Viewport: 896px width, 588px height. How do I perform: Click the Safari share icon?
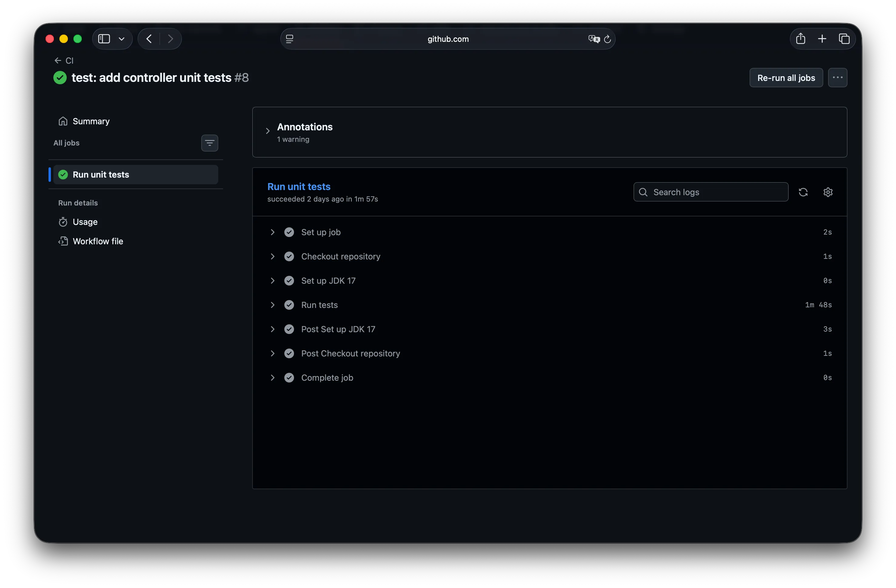point(801,39)
